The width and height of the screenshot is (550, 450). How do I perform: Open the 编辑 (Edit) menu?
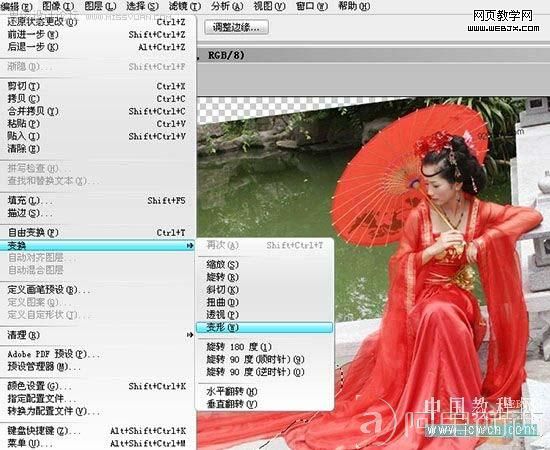(x=16, y=6)
